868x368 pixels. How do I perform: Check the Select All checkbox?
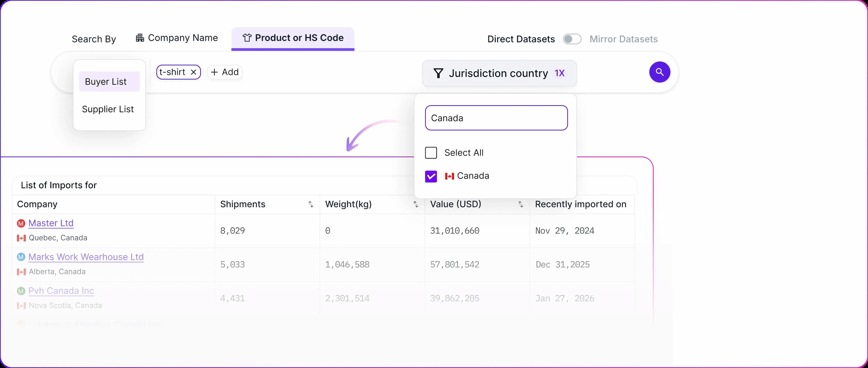click(x=431, y=153)
